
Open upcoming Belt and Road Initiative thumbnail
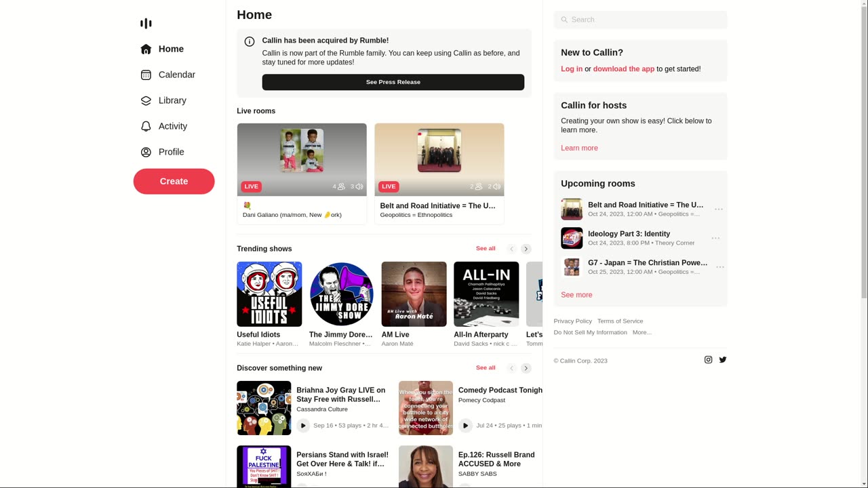click(x=572, y=209)
